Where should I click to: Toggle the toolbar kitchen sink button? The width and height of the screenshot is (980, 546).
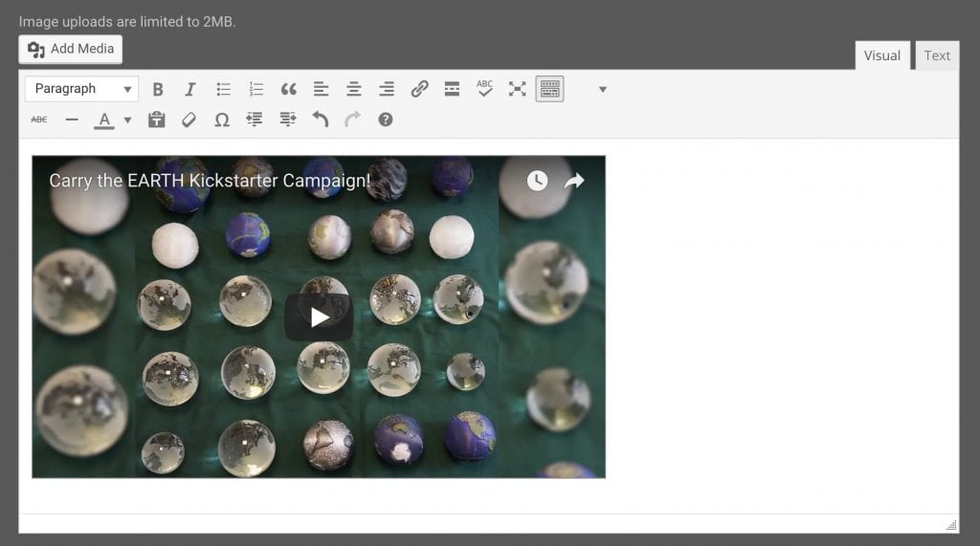[x=549, y=89]
